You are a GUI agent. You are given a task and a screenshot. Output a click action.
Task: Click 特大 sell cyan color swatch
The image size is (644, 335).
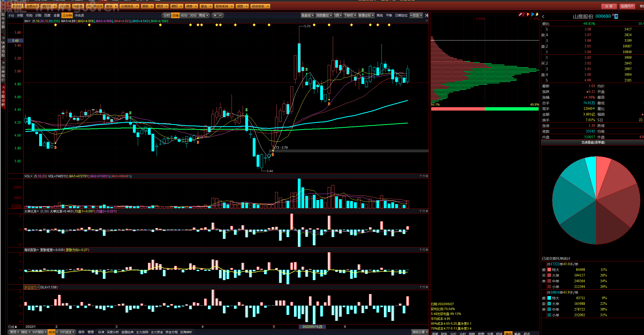click(549, 298)
